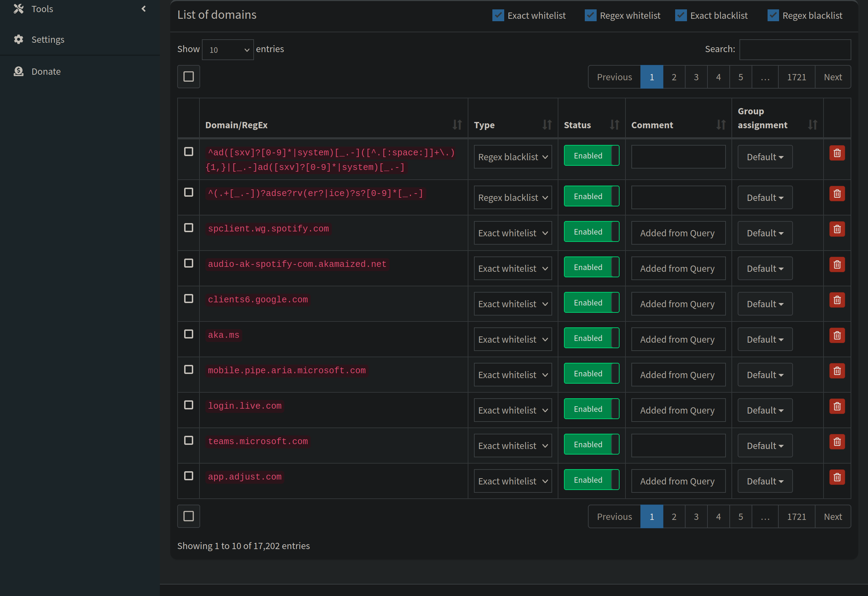Open the Settings gear in sidebar
868x596 pixels.
(19, 40)
